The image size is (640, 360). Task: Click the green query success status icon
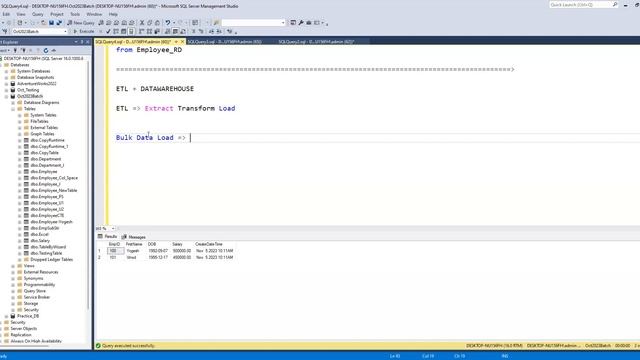click(98, 346)
